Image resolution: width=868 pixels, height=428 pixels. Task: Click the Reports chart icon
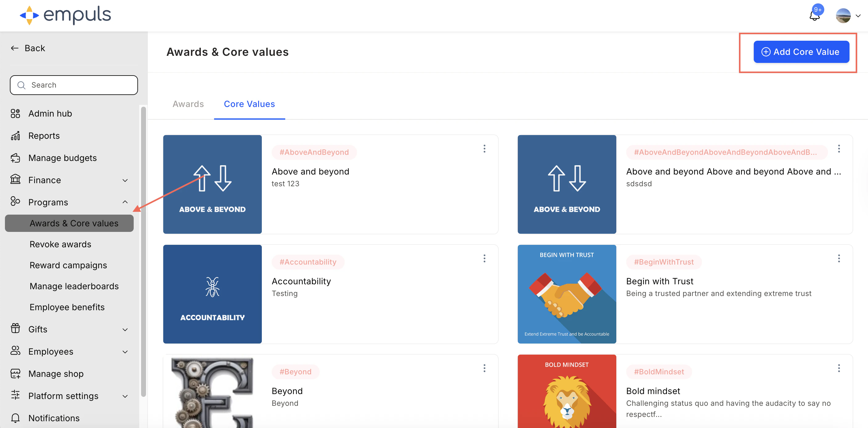click(x=15, y=136)
